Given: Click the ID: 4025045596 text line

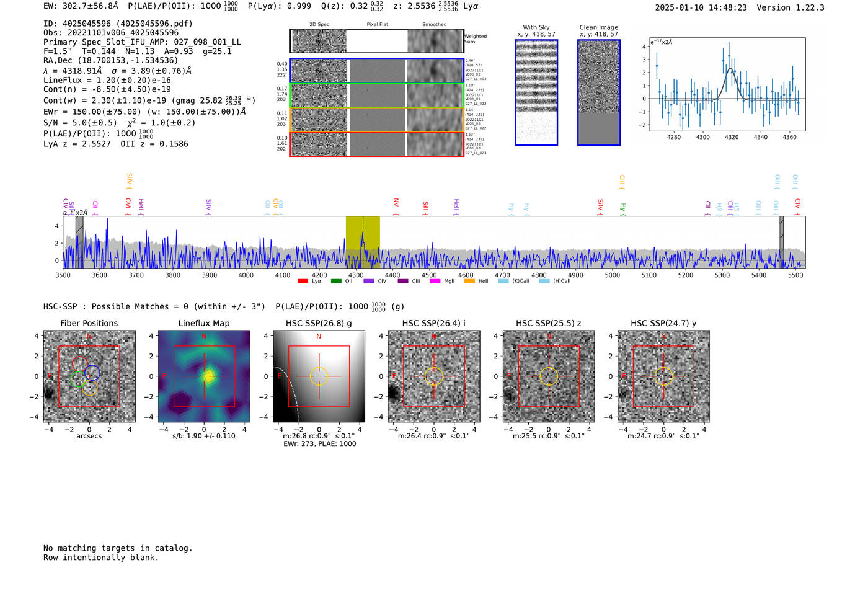Looking at the screenshot, I should [x=118, y=24].
